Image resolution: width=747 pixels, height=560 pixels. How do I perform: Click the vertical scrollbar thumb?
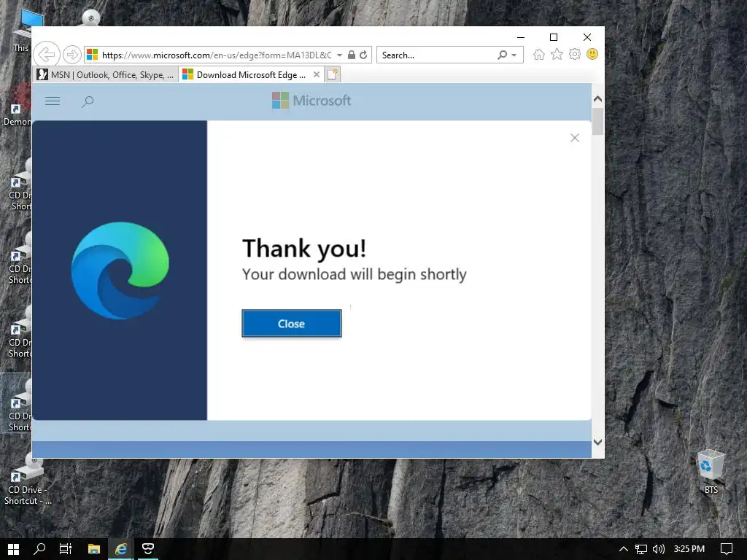tap(598, 122)
